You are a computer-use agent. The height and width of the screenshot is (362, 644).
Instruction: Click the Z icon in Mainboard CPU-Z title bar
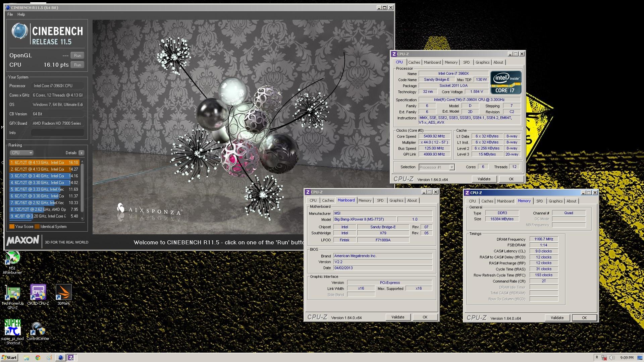308,192
